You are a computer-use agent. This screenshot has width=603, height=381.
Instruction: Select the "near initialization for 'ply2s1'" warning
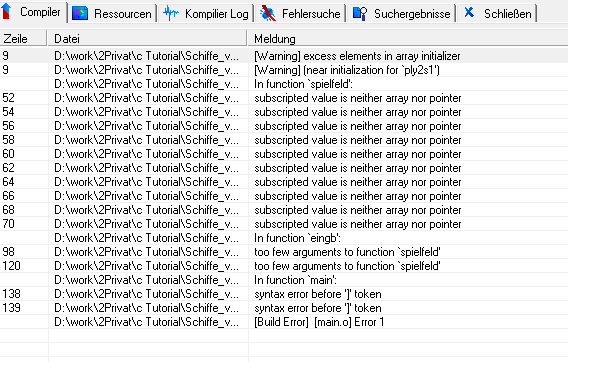284,70
